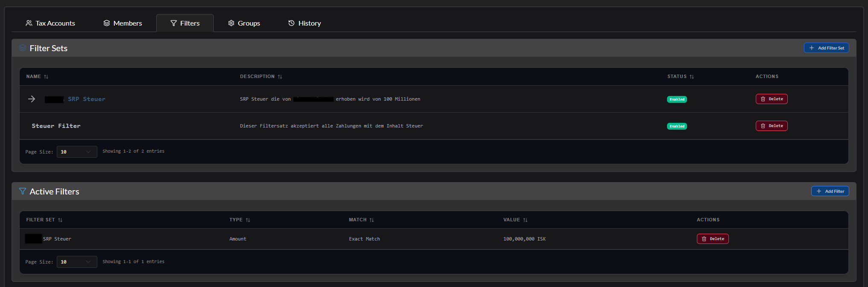The image size is (868, 287).
Task: Click the arrow icon beside SRP Steuer
Action: (x=32, y=99)
